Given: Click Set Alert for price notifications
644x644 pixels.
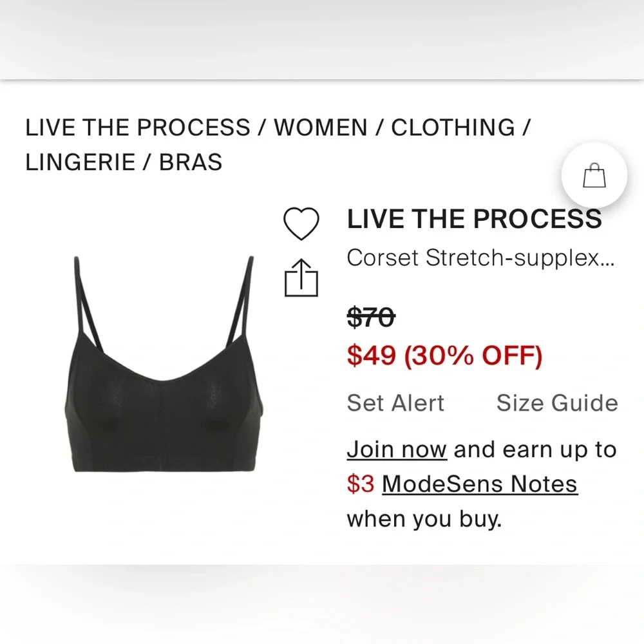Looking at the screenshot, I should point(395,402).
